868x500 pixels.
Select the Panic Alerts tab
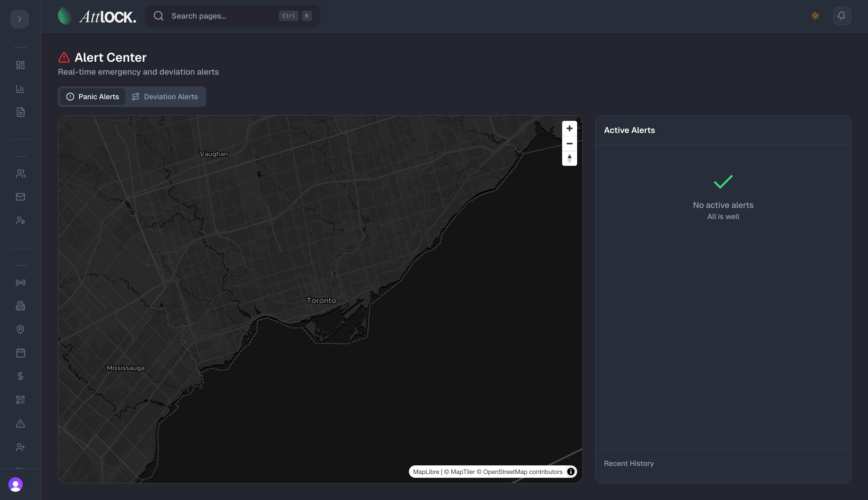[x=92, y=97]
